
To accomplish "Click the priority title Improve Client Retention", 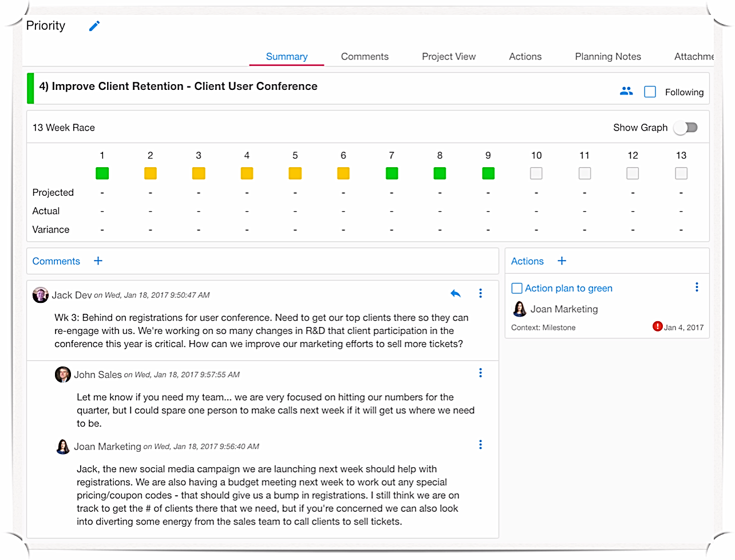I will (x=178, y=86).
